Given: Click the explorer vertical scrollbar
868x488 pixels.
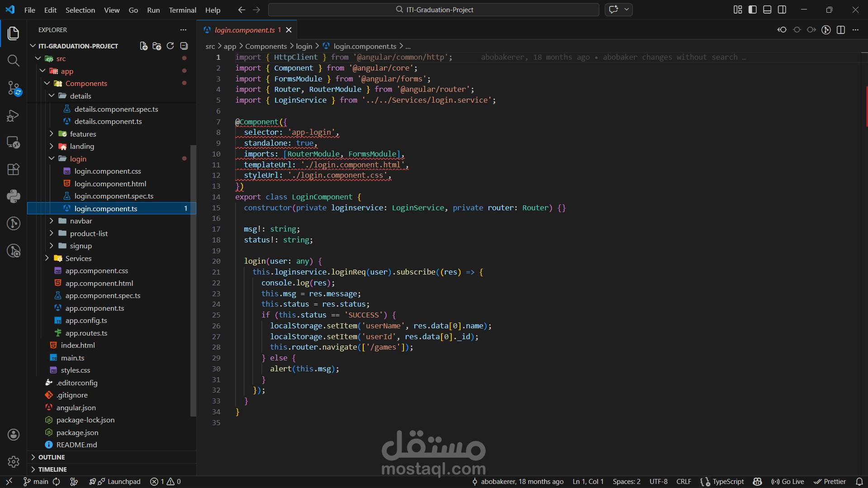Looking at the screenshot, I should [193, 280].
